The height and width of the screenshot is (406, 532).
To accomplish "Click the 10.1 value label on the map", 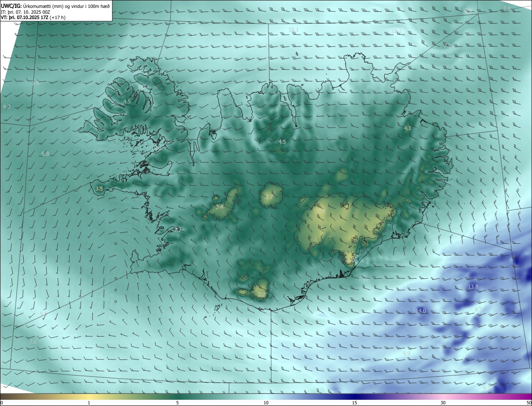I will pyautogui.click(x=293, y=30).
